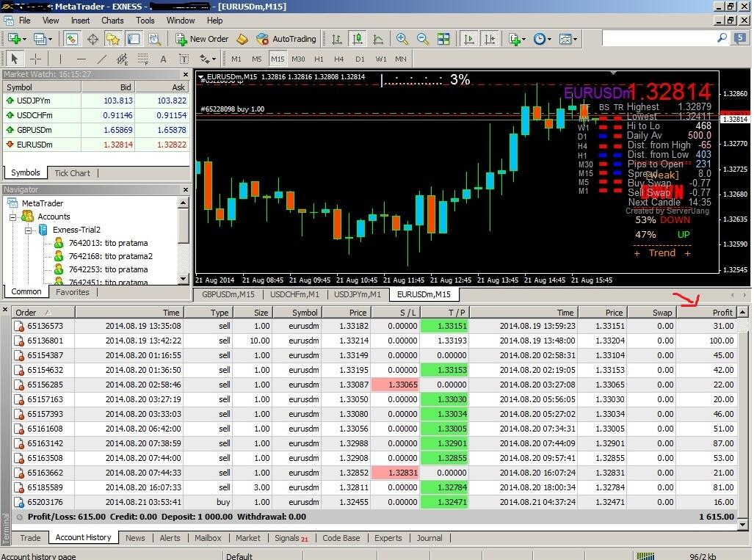The image size is (754, 560).
Task: Switch chart timeframe to D1
Action: pos(360,59)
